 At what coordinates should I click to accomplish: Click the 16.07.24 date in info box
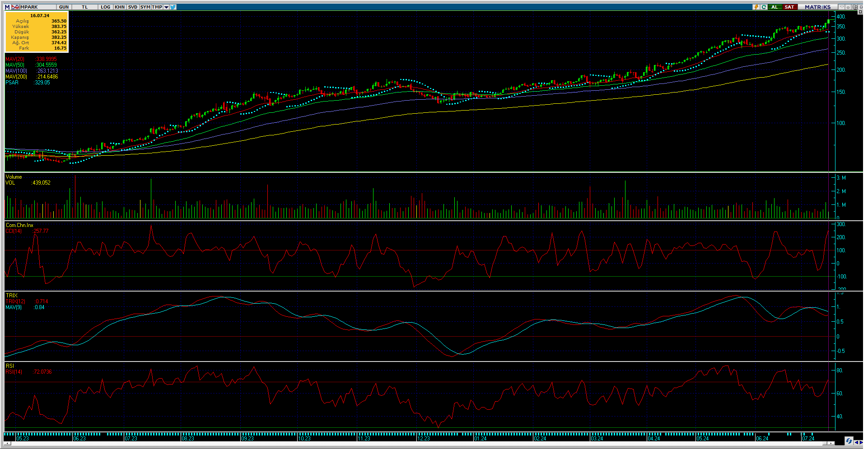pyautogui.click(x=40, y=15)
